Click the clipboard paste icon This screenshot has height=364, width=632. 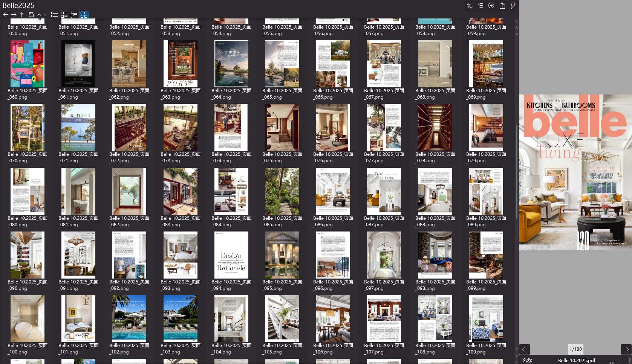502,6
